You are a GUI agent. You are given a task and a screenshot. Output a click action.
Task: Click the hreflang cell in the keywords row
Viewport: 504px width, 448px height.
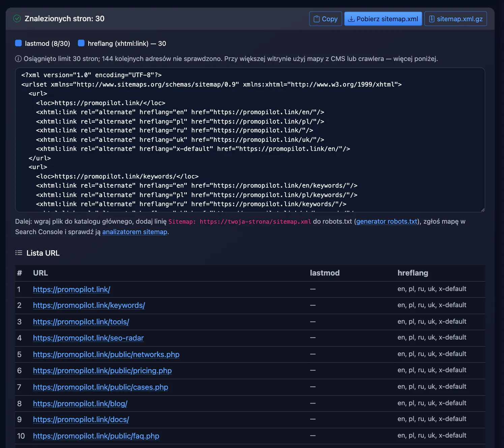click(432, 305)
